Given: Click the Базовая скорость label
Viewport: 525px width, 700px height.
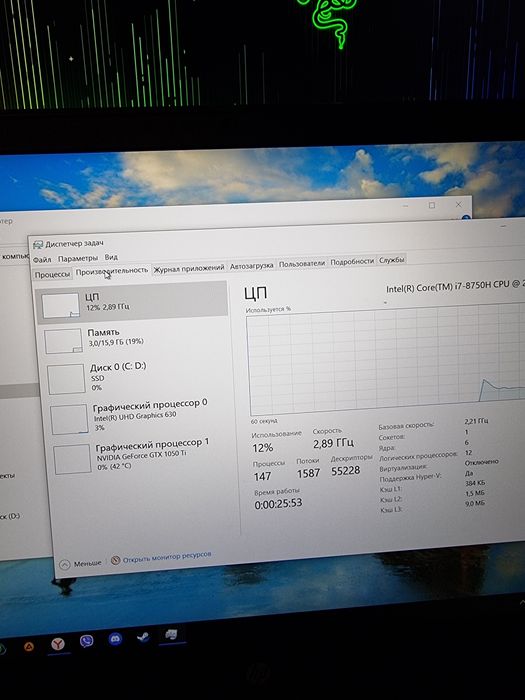Looking at the screenshot, I should click(x=406, y=425).
